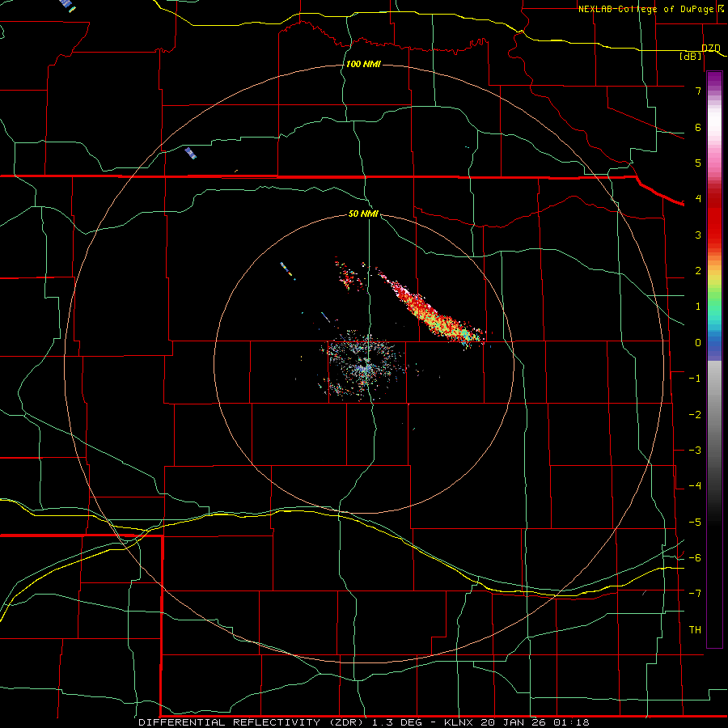Pick the purple top segment of color scale
This screenshot has width=728, height=728.
click(714, 79)
